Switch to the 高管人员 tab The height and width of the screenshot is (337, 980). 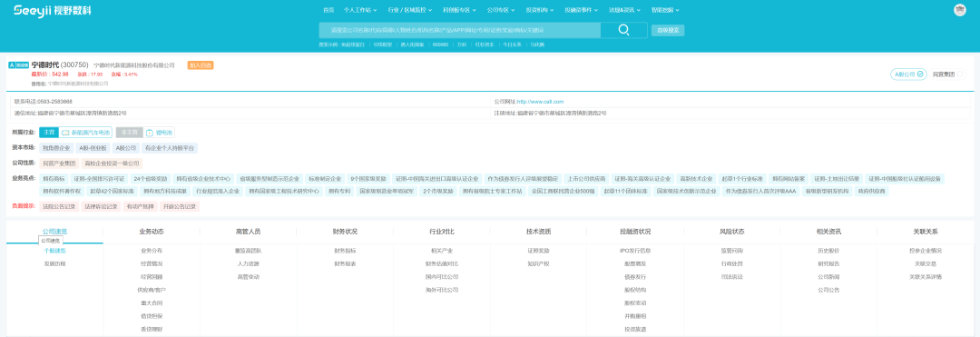tap(248, 232)
